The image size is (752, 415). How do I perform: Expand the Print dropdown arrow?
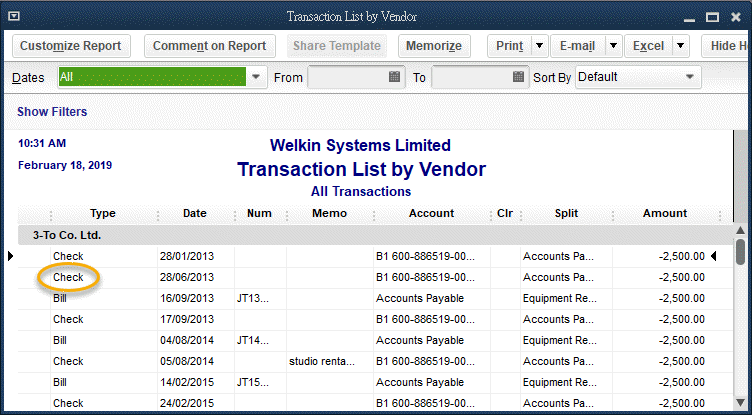(x=540, y=46)
